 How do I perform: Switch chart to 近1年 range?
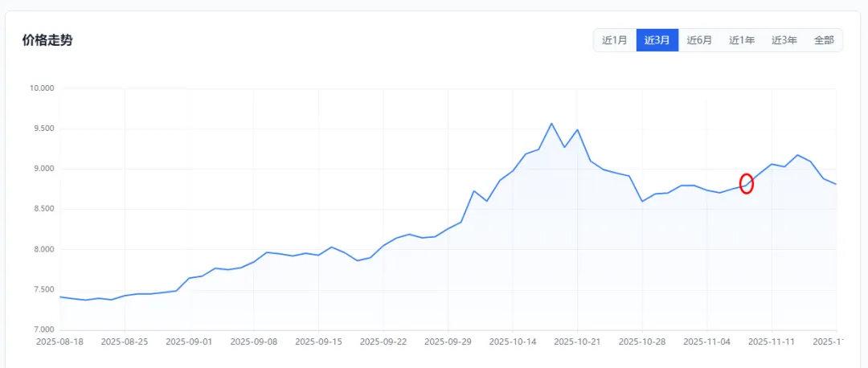click(742, 40)
